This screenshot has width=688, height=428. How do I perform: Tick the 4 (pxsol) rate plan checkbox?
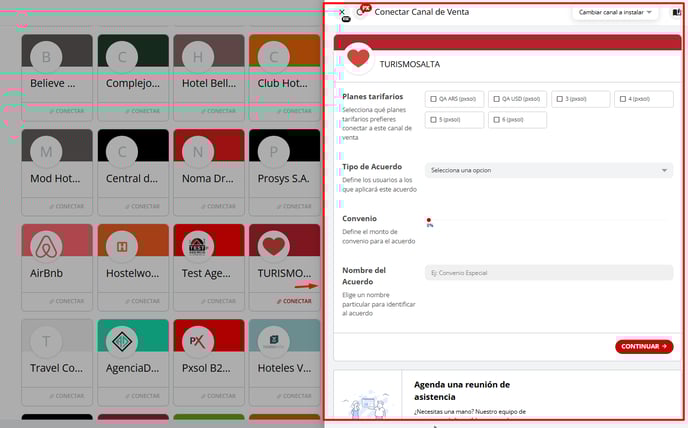pos(623,99)
